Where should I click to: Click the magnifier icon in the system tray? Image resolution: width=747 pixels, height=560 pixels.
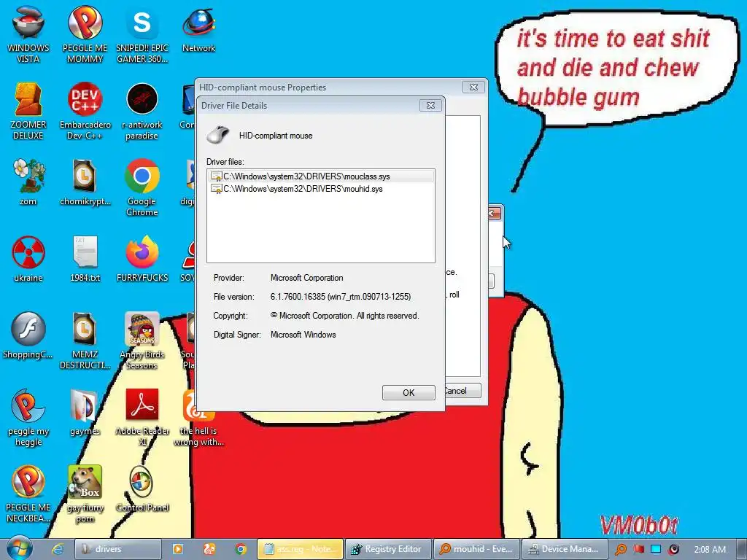coord(621,549)
